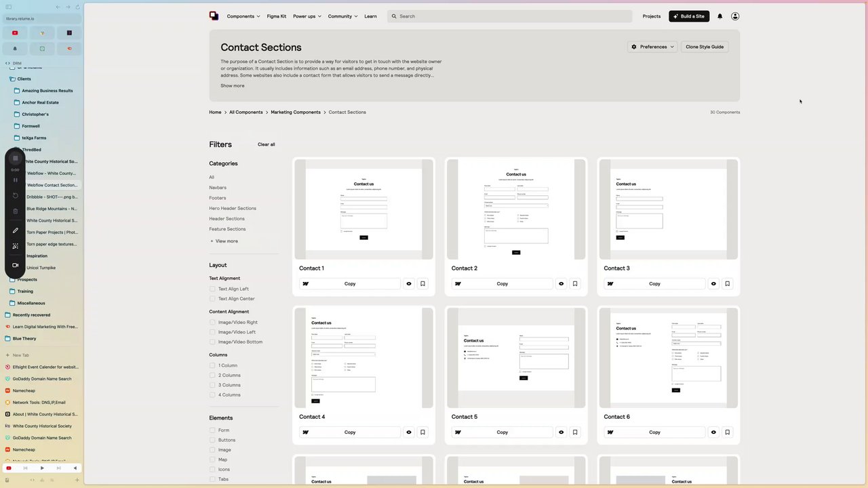Bookmark the Contact 6 component
This screenshot has width=868, height=488.
coord(727,432)
